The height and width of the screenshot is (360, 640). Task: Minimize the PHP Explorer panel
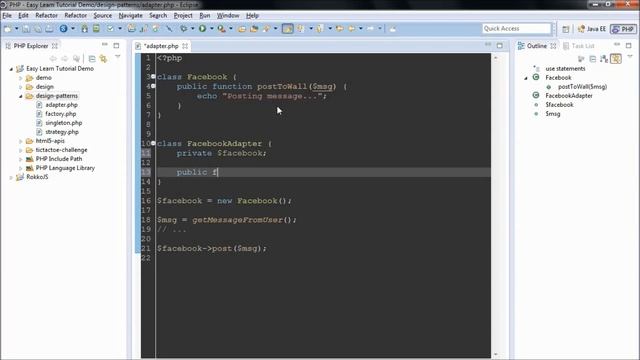(105, 45)
